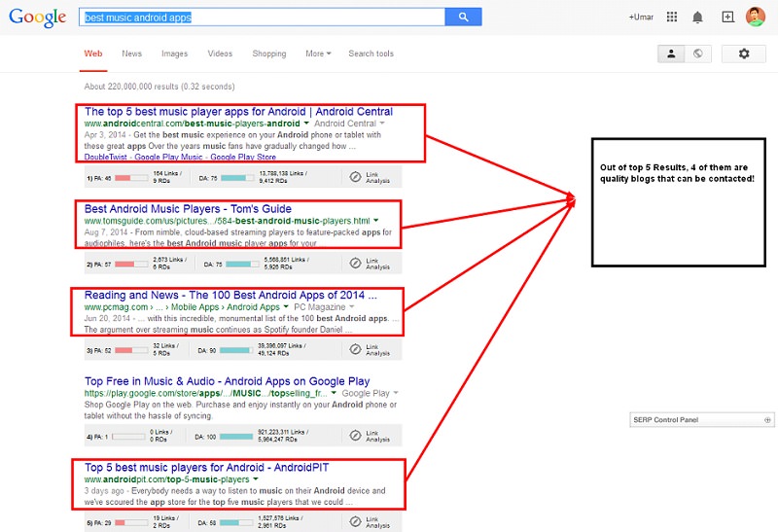Expand arrow next to Android Central publisher name
This screenshot has height=532, width=778.
pos(382,124)
